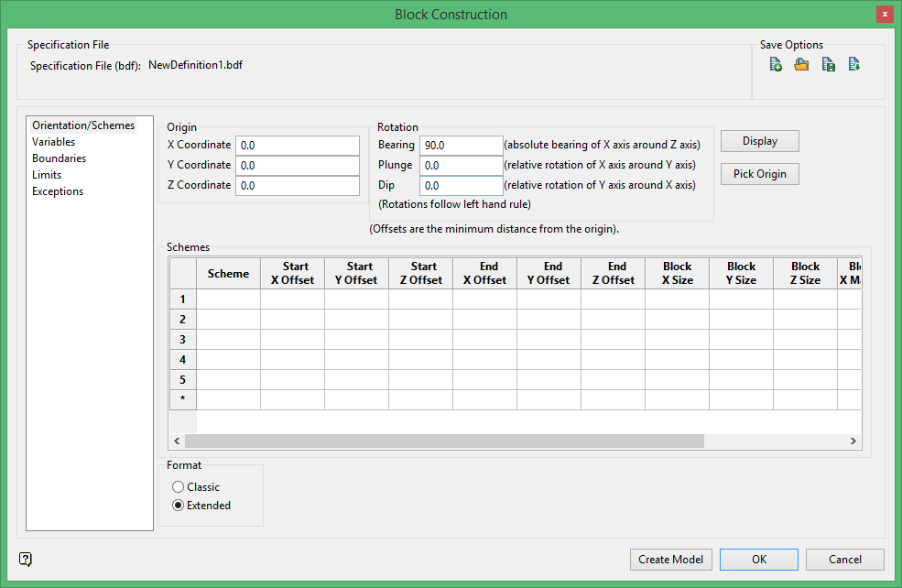
Task: Select the Classic format option
Action: pyautogui.click(x=179, y=487)
